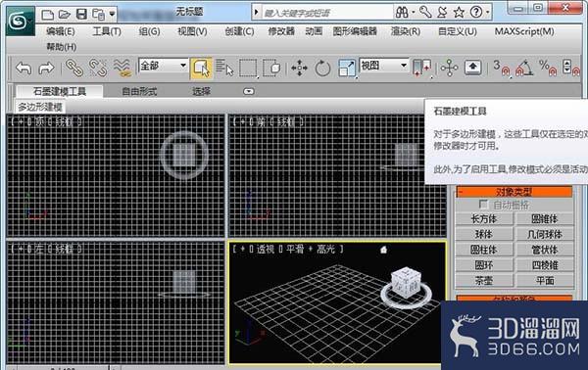Open 自定义(U) menu
This screenshot has height=370, width=588.
[x=458, y=31]
